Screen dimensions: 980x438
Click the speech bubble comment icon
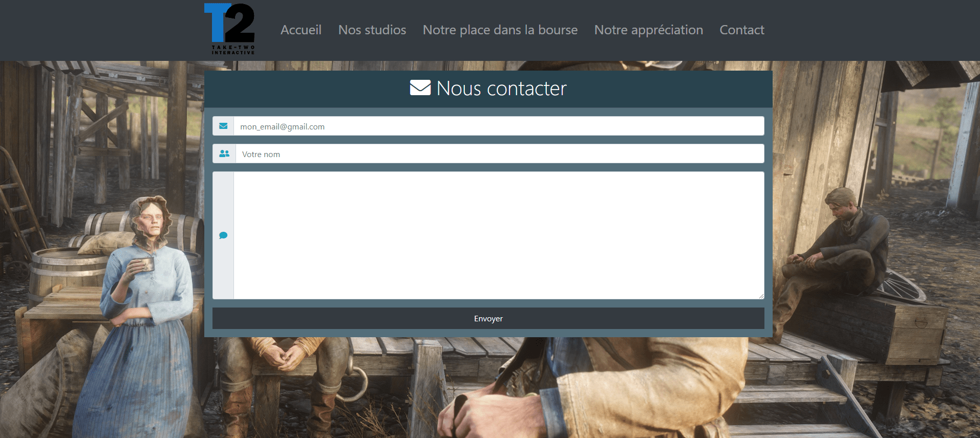pyautogui.click(x=223, y=235)
